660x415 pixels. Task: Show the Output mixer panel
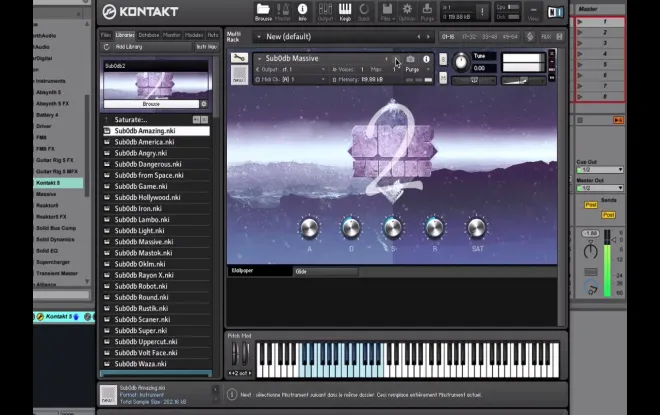tap(325, 12)
